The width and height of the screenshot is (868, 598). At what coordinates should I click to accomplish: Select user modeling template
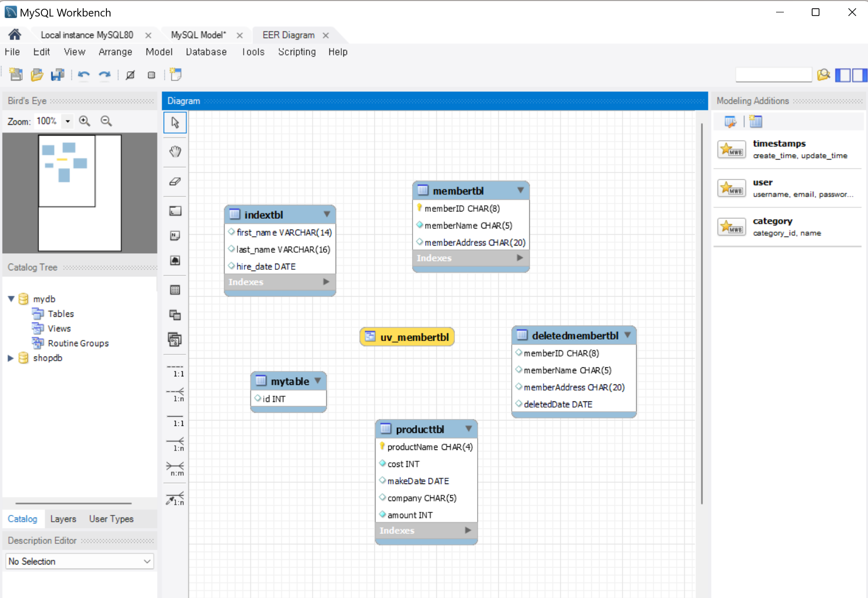[788, 188]
